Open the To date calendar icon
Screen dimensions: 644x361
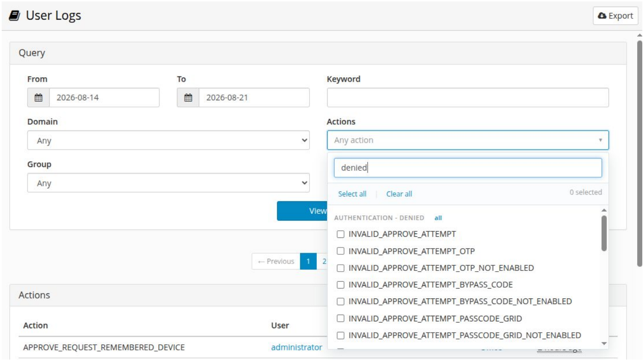click(188, 97)
